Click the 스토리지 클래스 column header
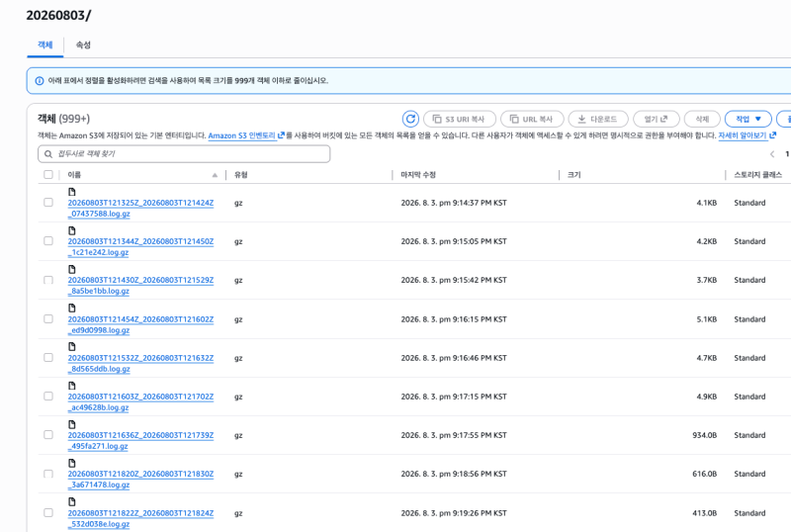This screenshot has width=791, height=532. pos(757,175)
